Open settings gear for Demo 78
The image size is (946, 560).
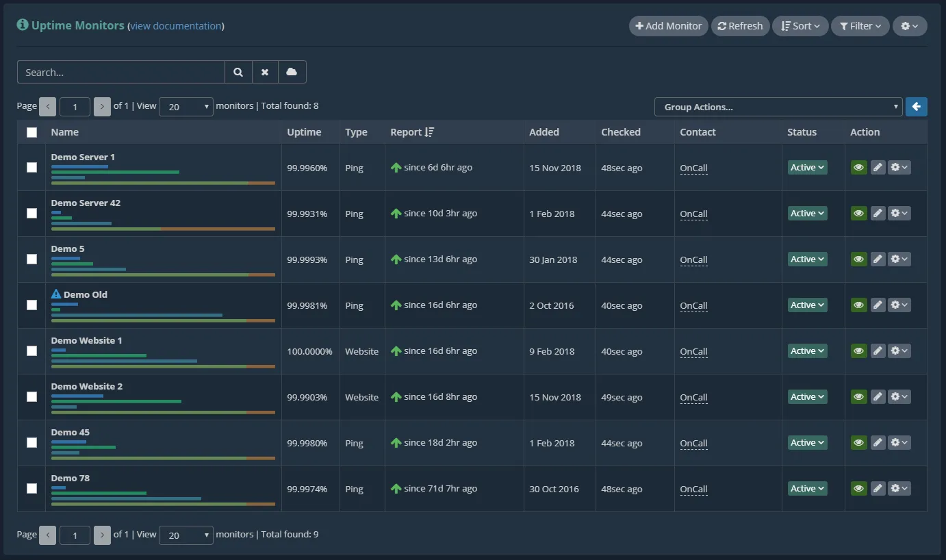899,488
